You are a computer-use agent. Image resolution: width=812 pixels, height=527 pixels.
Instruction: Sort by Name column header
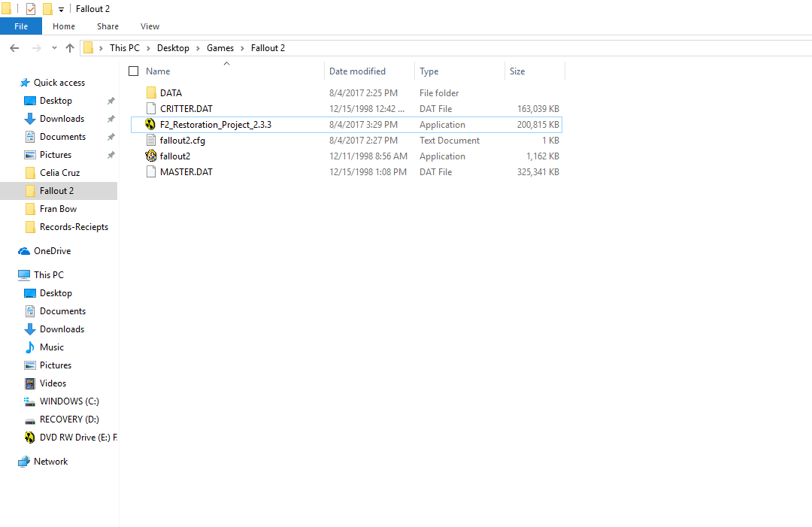pyautogui.click(x=158, y=71)
